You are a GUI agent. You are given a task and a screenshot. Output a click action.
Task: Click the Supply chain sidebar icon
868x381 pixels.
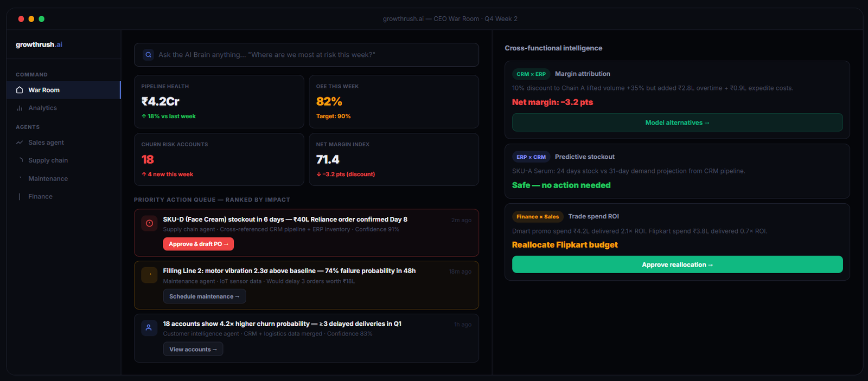21,160
